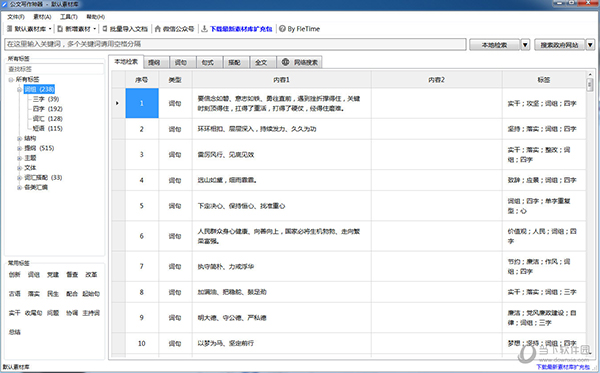The image size is (600, 373).
Task: Expand the 提纲 (515) tree node
Action: click(19, 148)
